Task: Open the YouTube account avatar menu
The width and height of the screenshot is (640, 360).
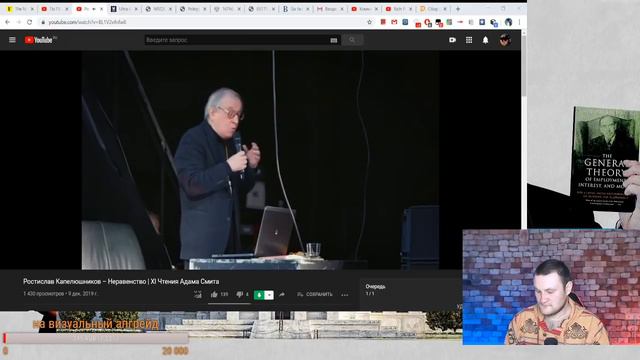Action: (x=505, y=40)
